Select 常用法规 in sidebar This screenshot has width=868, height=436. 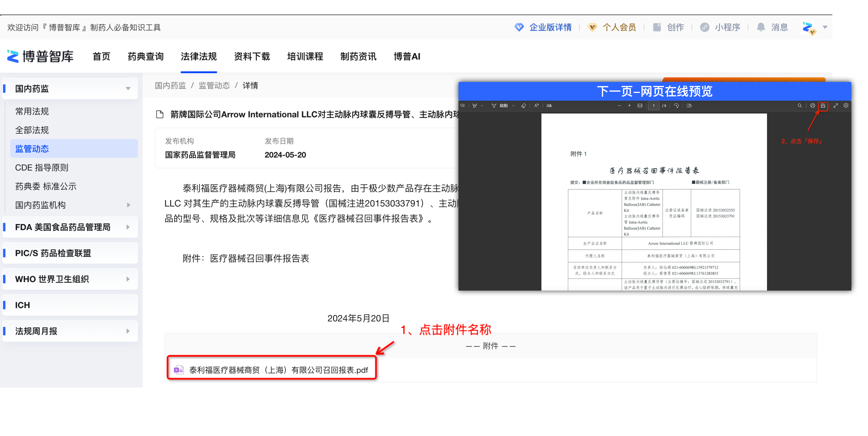pos(32,111)
